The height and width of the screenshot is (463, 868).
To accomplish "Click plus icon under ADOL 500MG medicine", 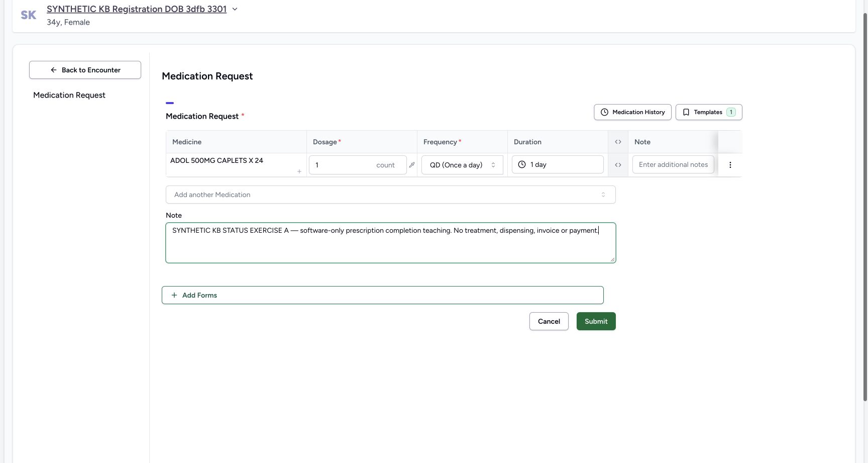I will (x=299, y=171).
